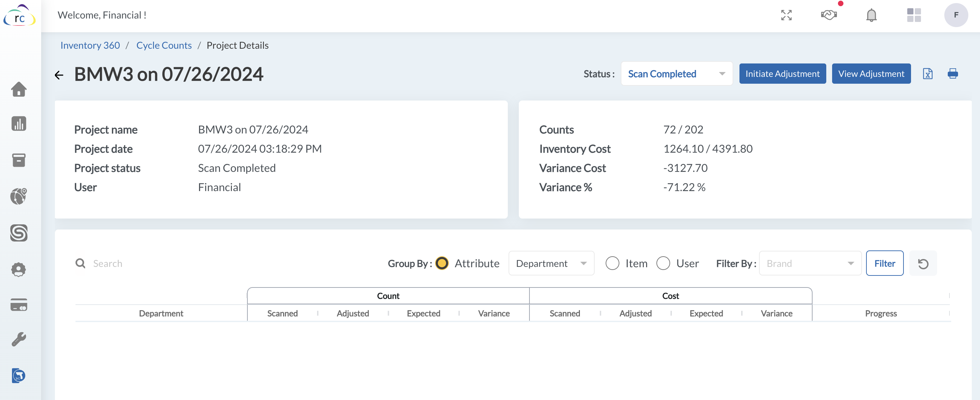Click the Project status Scan Completed value
The height and width of the screenshot is (400, 980).
[237, 168]
